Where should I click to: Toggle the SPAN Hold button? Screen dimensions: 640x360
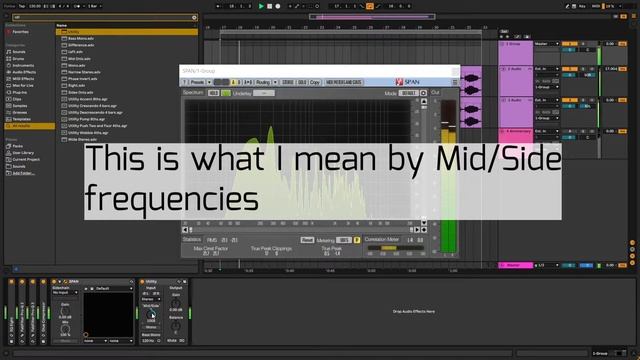tap(213, 93)
